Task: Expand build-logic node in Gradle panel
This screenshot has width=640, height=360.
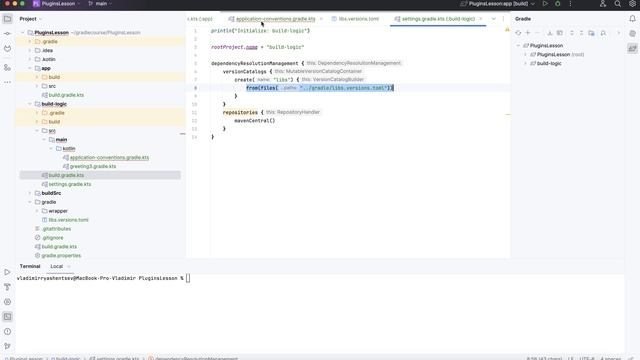Action: coord(525,64)
